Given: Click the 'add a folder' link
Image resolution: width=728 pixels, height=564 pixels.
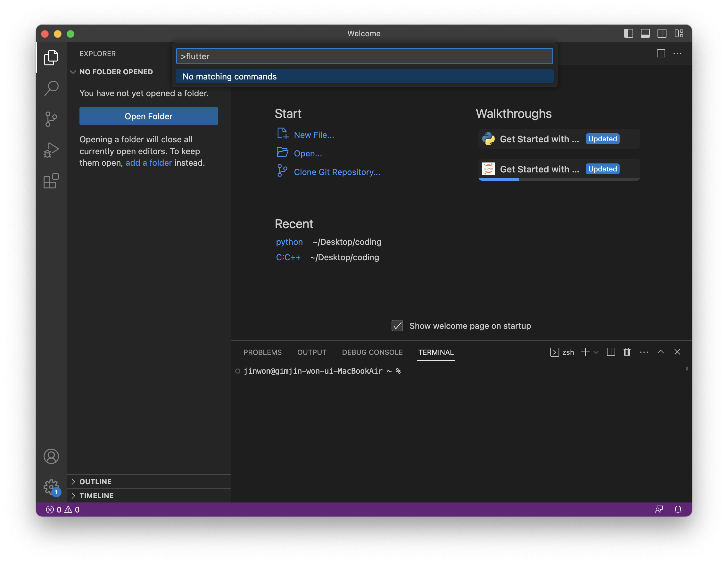Looking at the screenshot, I should point(149,163).
